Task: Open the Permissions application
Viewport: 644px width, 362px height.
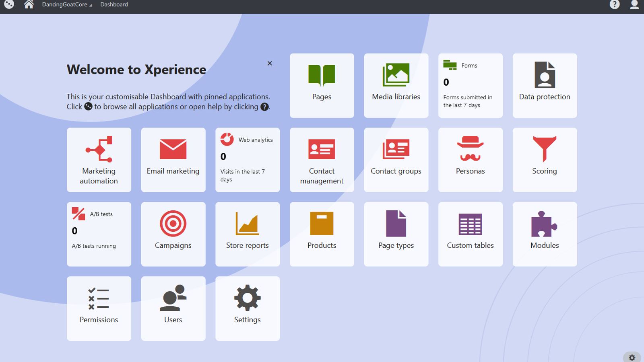Action: tap(99, 308)
